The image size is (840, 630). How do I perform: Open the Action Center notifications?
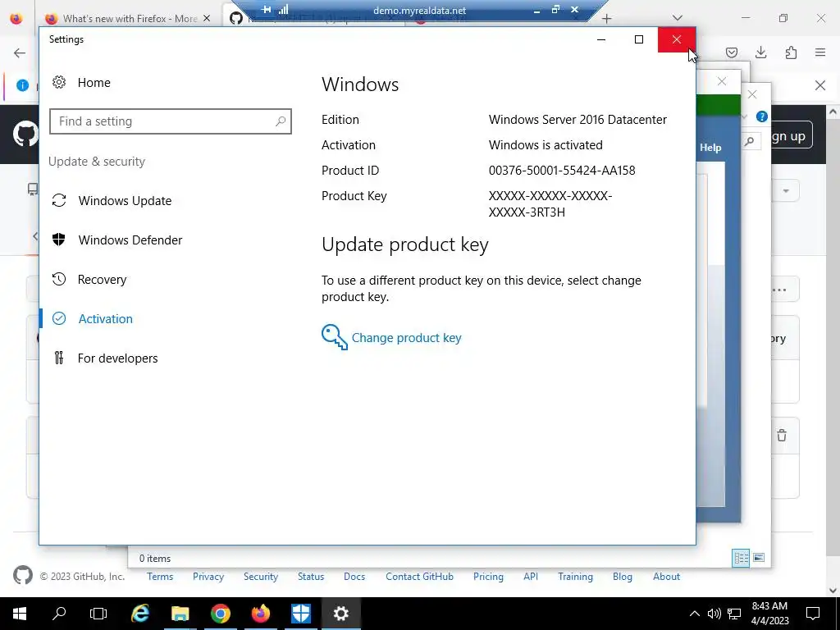(x=813, y=614)
